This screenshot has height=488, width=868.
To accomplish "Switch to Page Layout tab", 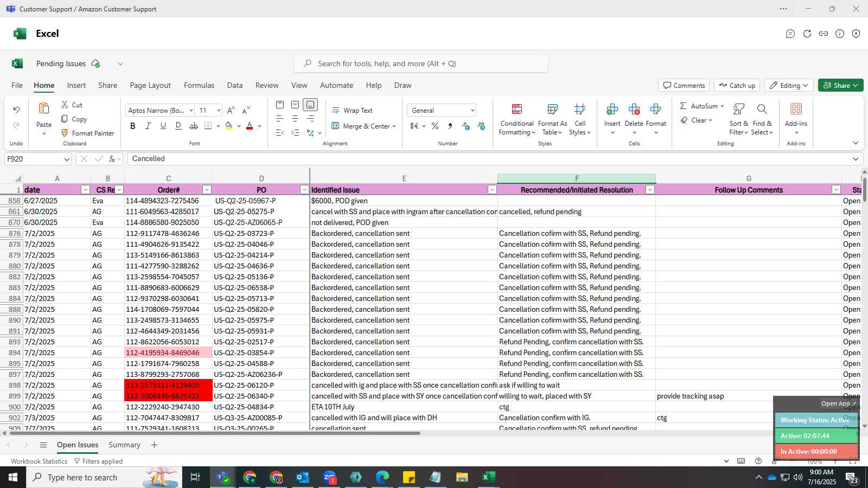I will click(150, 85).
